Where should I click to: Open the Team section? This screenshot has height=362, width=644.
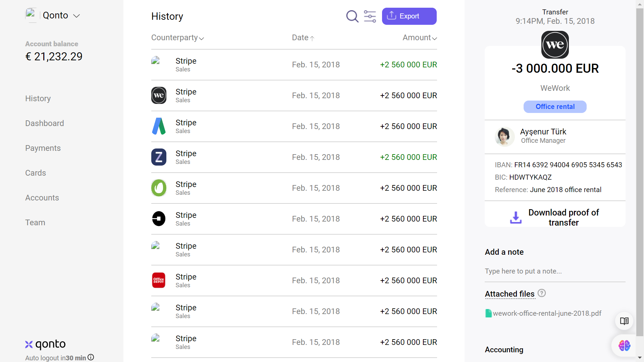[x=35, y=223]
